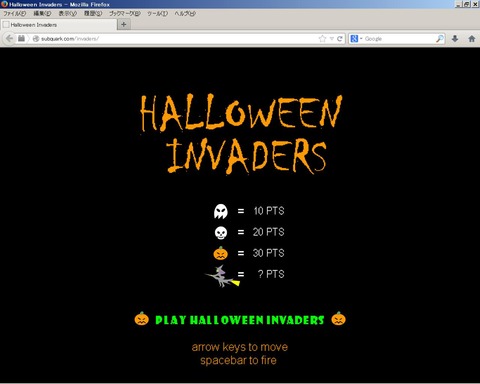Viewport: 480px width, 384px height.
Task: Click the pumpkin left of Play link
Action: [142, 319]
